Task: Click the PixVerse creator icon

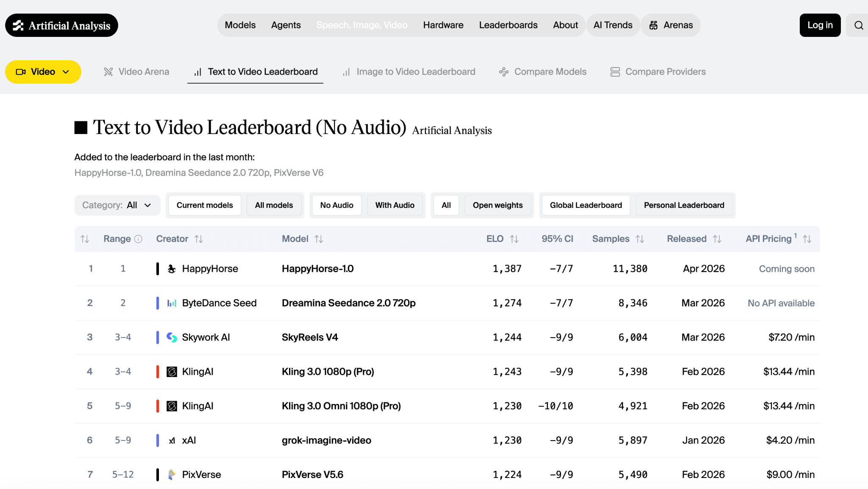Action: click(171, 475)
